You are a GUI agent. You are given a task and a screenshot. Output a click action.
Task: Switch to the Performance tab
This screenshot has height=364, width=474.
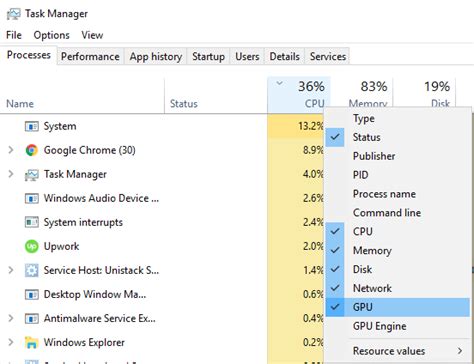coord(90,56)
